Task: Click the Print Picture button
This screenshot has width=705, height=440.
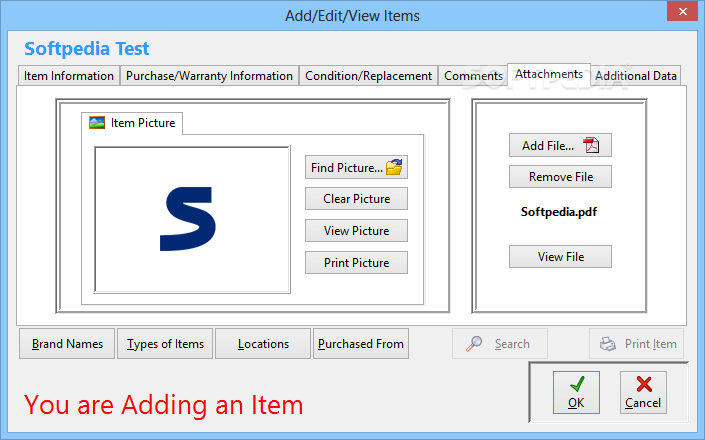Action: 357,262
